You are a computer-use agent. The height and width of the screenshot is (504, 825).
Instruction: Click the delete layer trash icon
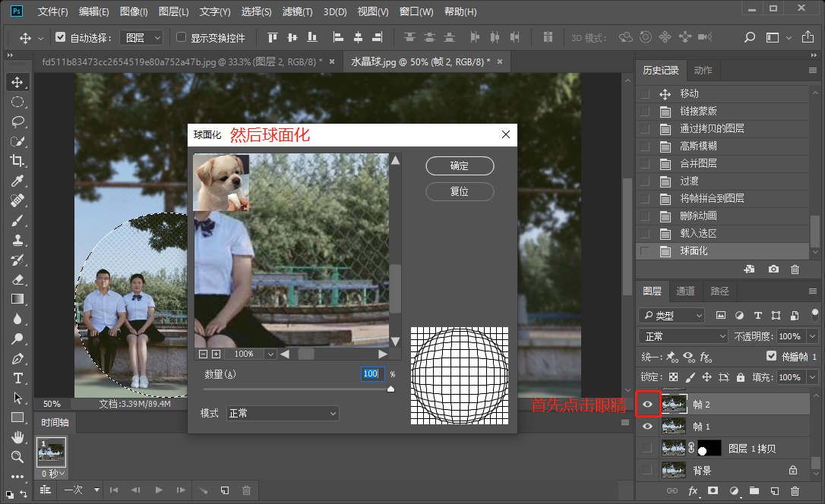coord(793,491)
